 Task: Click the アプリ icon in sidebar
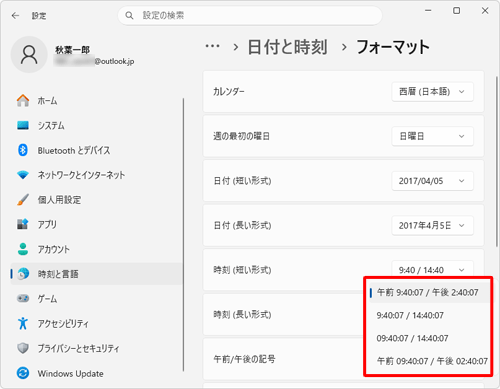[x=23, y=224]
